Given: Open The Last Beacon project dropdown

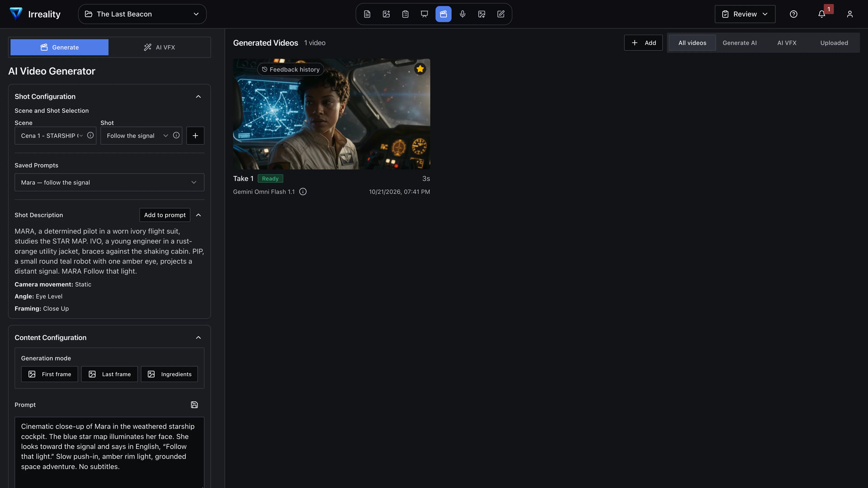Looking at the screenshot, I should [142, 14].
